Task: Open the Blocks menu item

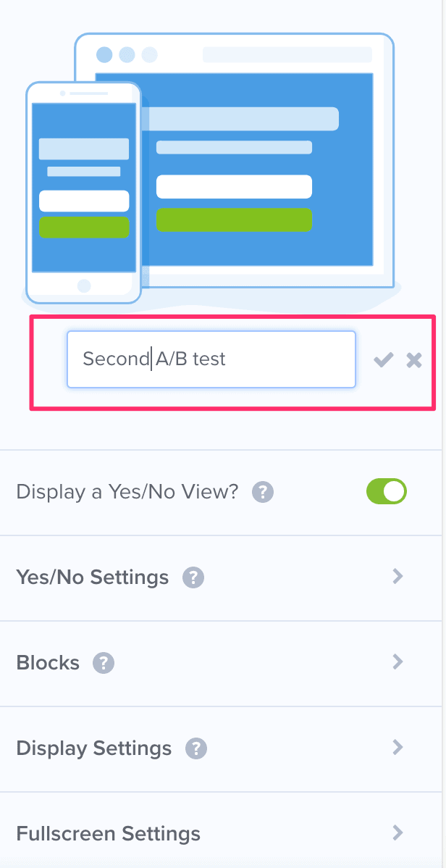Action: [48, 663]
